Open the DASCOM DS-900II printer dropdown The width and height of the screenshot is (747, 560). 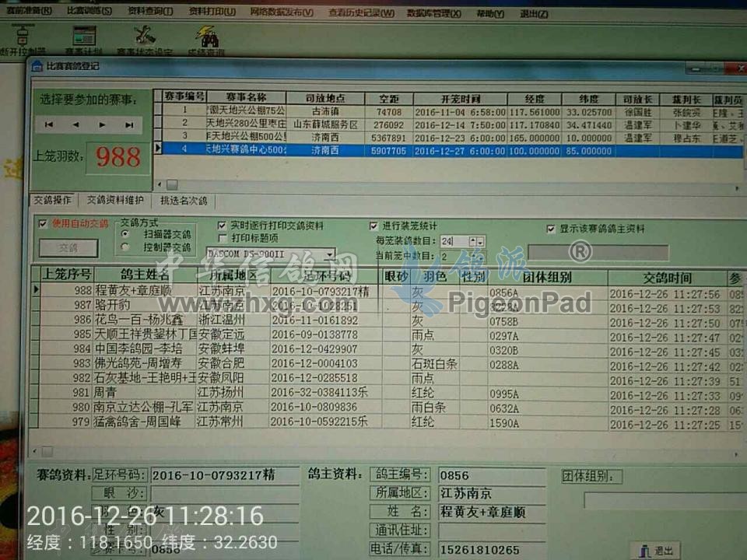[x=329, y=255]
